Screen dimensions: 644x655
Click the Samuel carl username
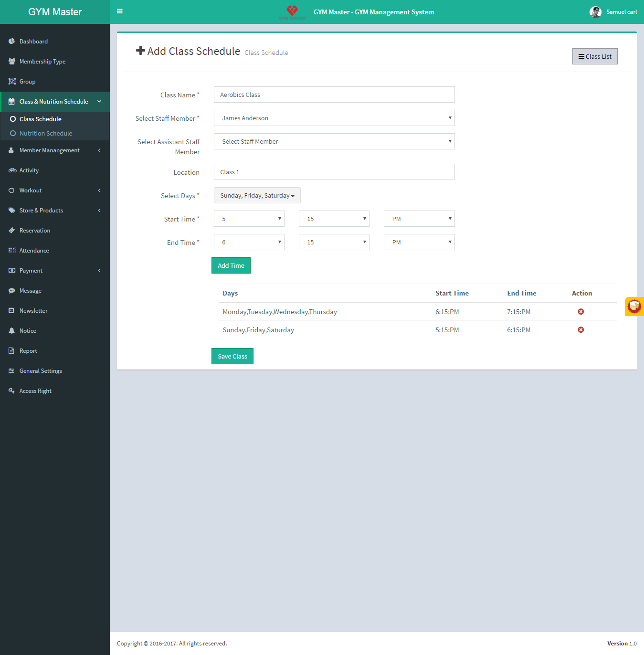pos(622,12)
